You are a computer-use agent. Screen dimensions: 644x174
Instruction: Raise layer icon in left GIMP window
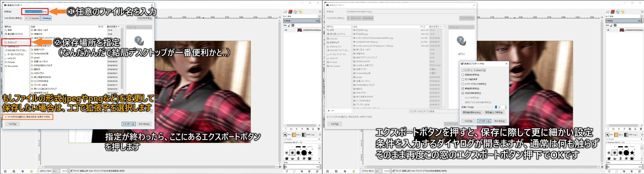(x=296, y=129)
